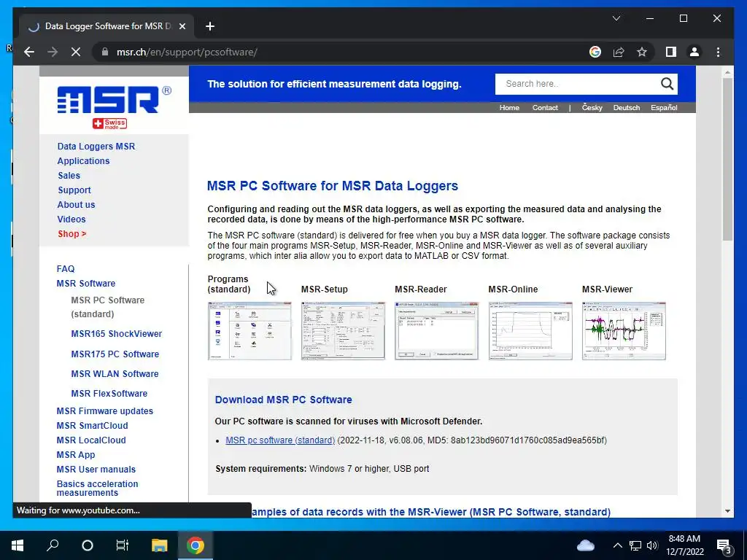This screenshot has height=560, width=747.
Task: Select MSR PC Software (standard) item
Action: coord(108,307)
